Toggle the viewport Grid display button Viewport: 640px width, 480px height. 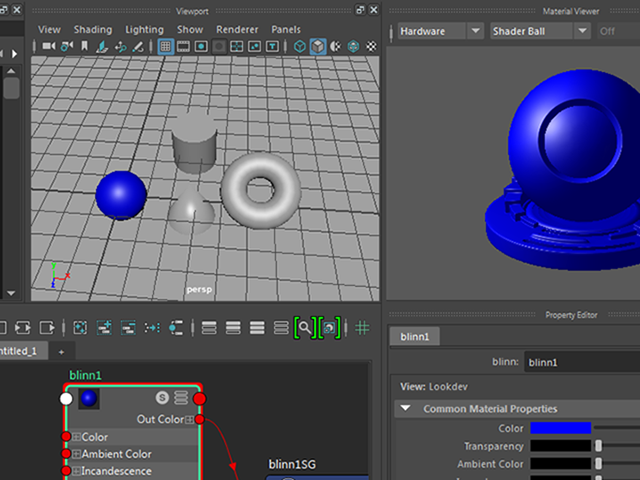pos(165,46)
